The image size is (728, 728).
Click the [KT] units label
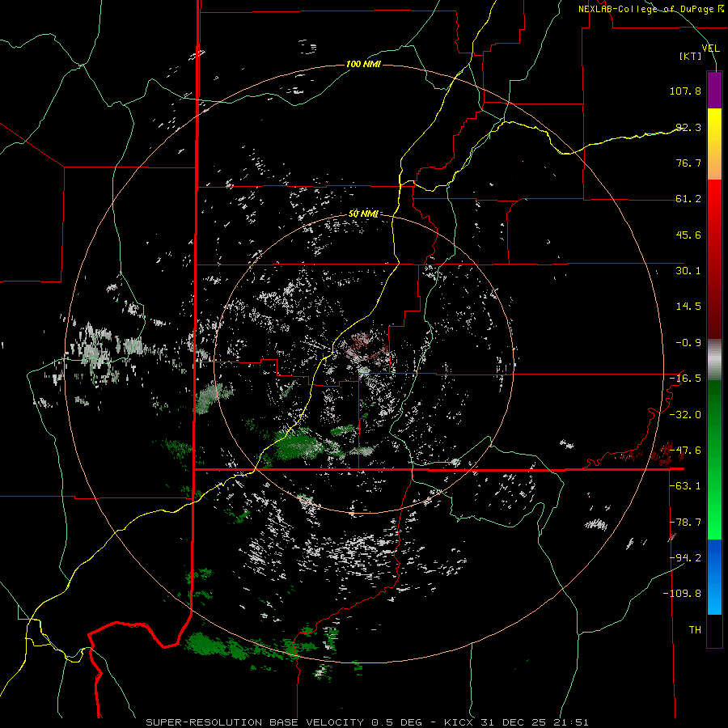[691, 56]
